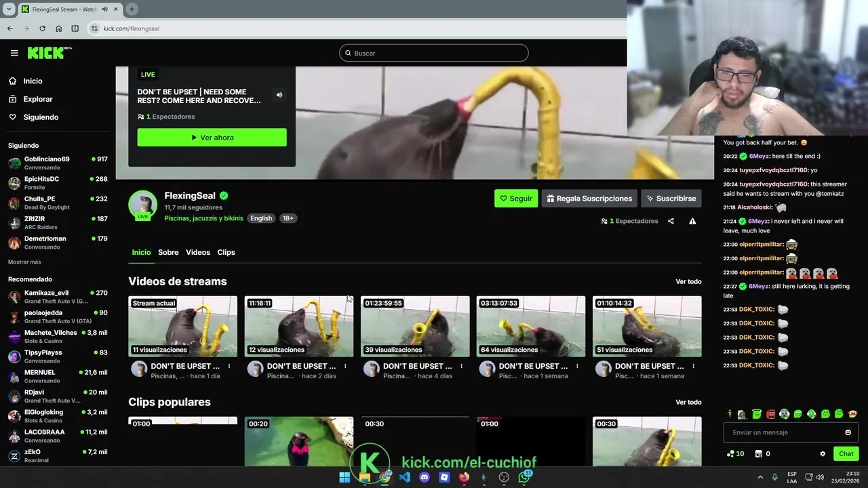This screenshot has width=868, height=488.
Task: Open the Windows Start menu
Action: pyautogui.click(x=344, y=477)
